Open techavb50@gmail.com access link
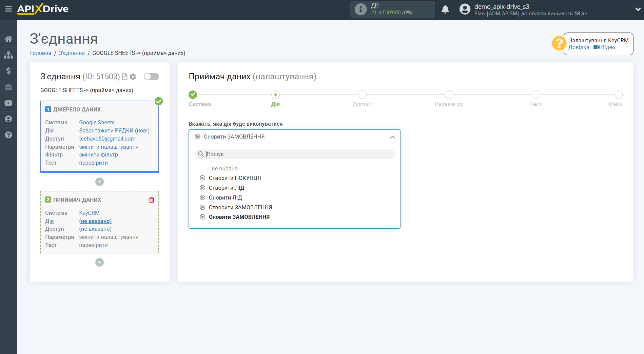 pos(107,139)
